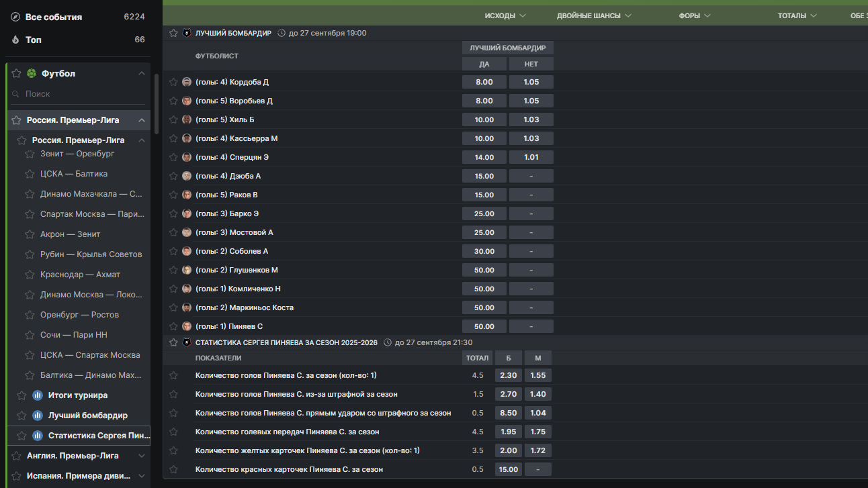Open ЦСКА — Спартак Москва match

(x=90, y=355)
